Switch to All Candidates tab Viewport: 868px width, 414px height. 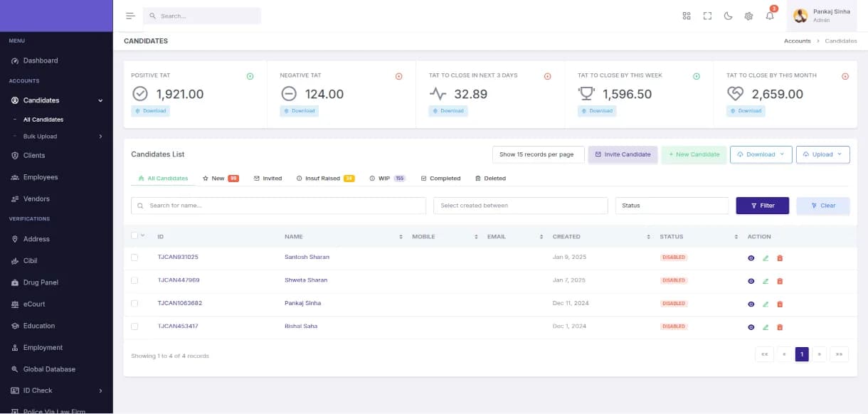tap(163, 179)
